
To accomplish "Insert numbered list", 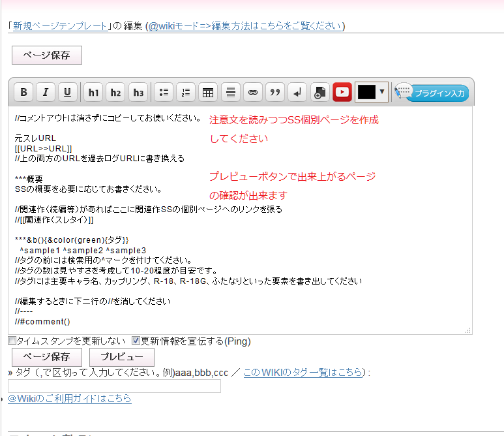I will coord(186,92).
